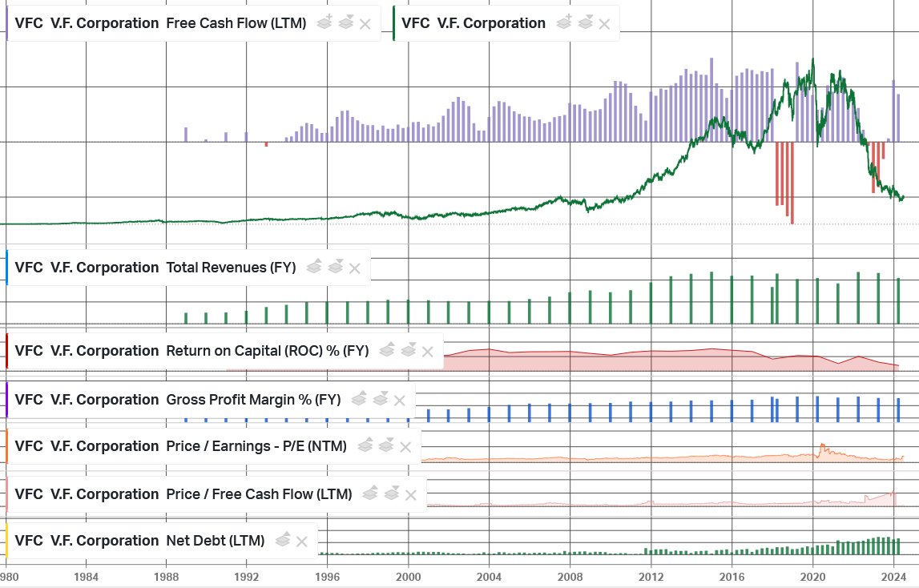Viewport: 919px width, 588px height.
Task: Move the Gross Profit Margin % pane down
Action: (x=380, y=399)
